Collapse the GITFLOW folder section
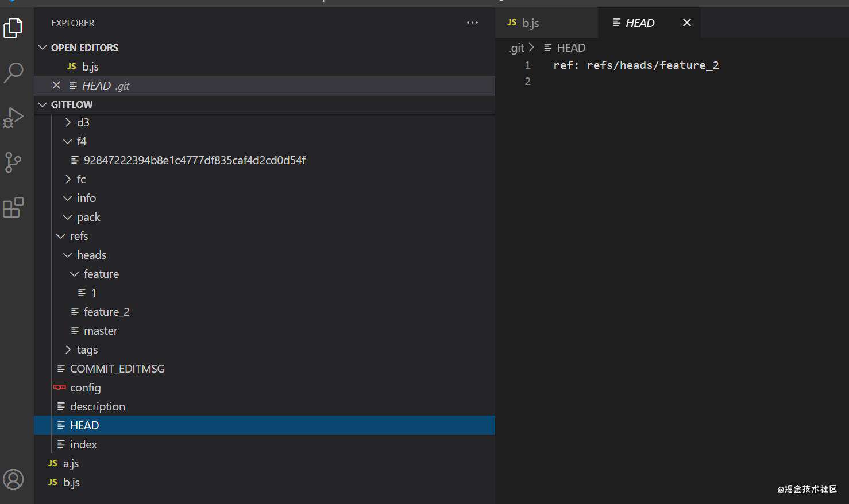Screen dimensions: 849x504 [264, 104]
